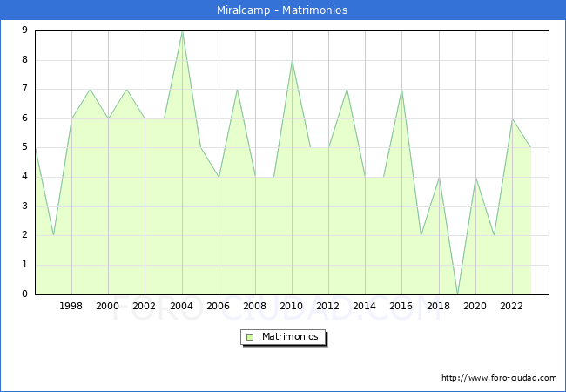Click the chart title Miralcamp - Matrimonios
The width and height of the screenshot is (566, 392).
pyautogui.click(x=282, y=10)
